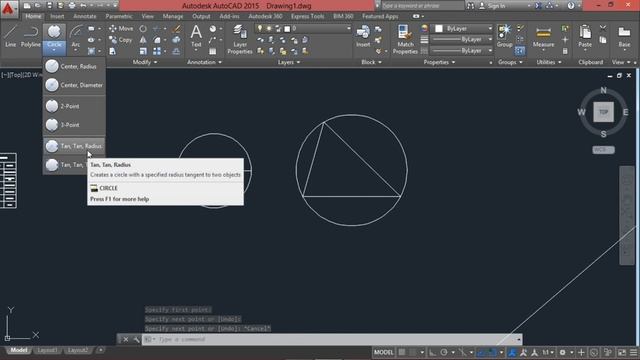Click the Array icon in Modify panel

pos(157,51)
